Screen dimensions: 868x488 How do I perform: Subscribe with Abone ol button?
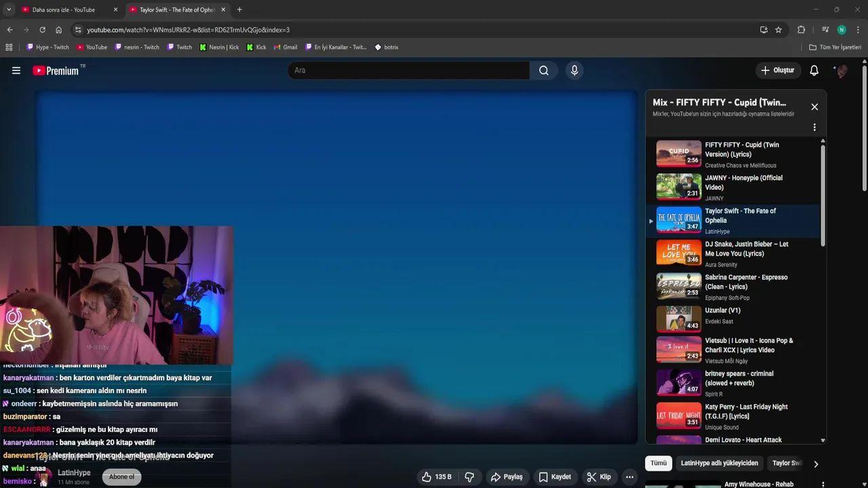[x=121, y=477]
